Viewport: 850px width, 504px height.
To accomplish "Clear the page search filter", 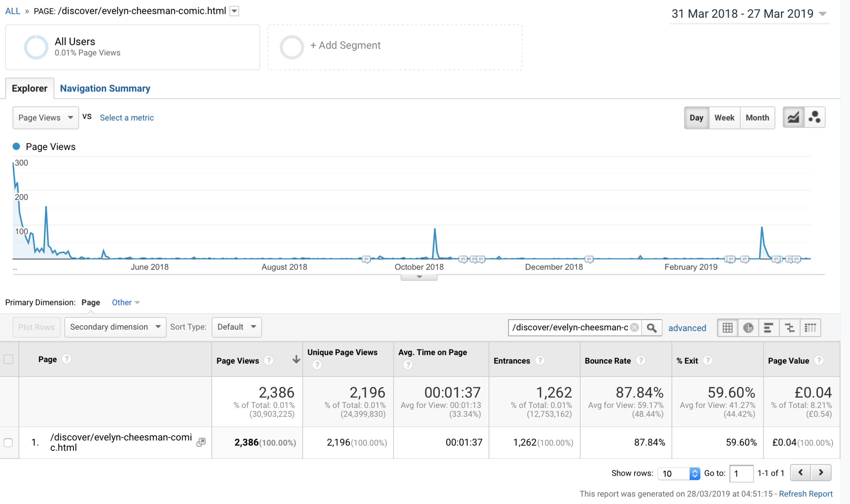I will [x=634, y=327].
